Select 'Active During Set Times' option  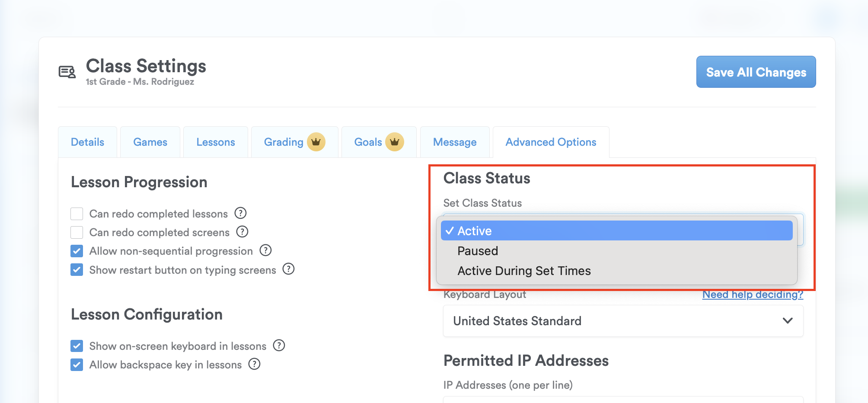[524, 271]
